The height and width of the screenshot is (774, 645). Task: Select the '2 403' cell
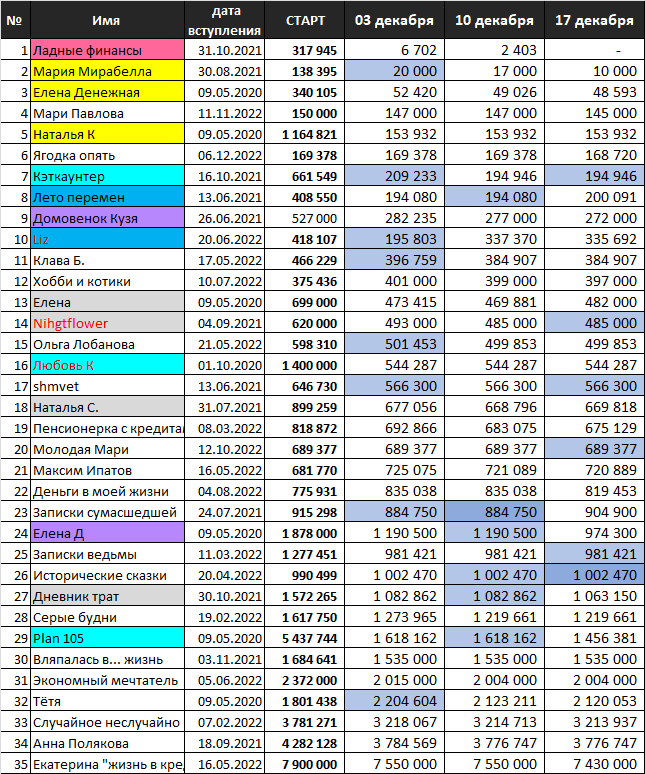(494, 50)
